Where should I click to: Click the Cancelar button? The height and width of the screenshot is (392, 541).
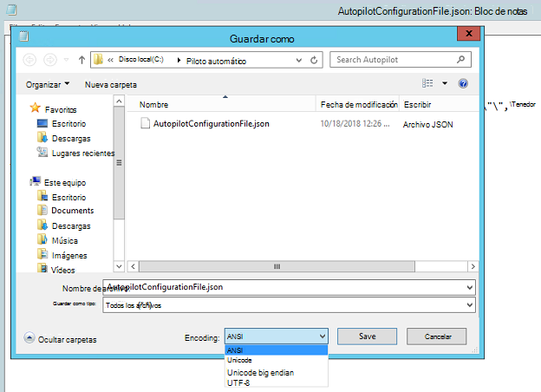(x=437, y=336)
